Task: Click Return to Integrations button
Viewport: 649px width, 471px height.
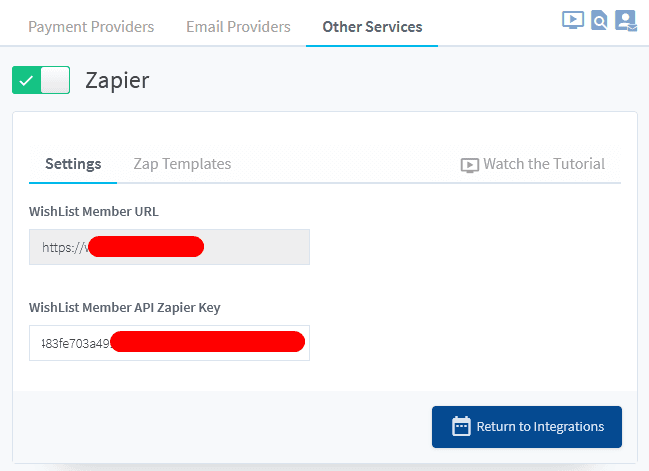Action: (x=526, y=427)
